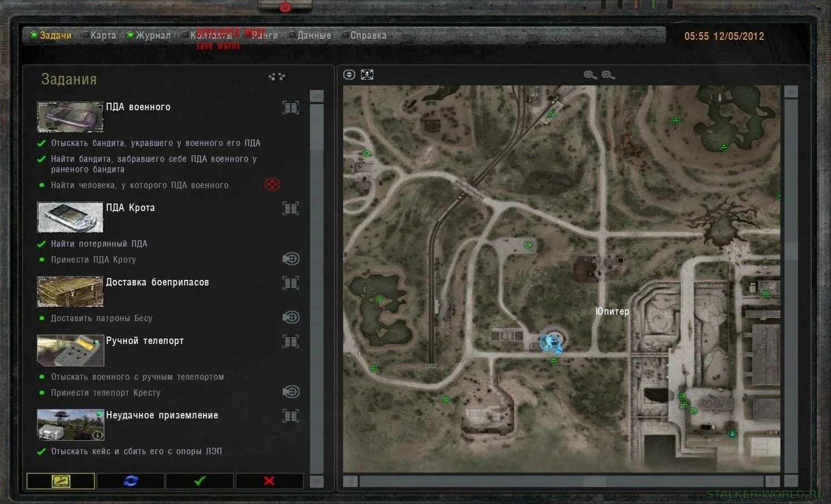831x504 pixels.
Task: Click the map zoom-in magnifier
Action: coord(590,75)
